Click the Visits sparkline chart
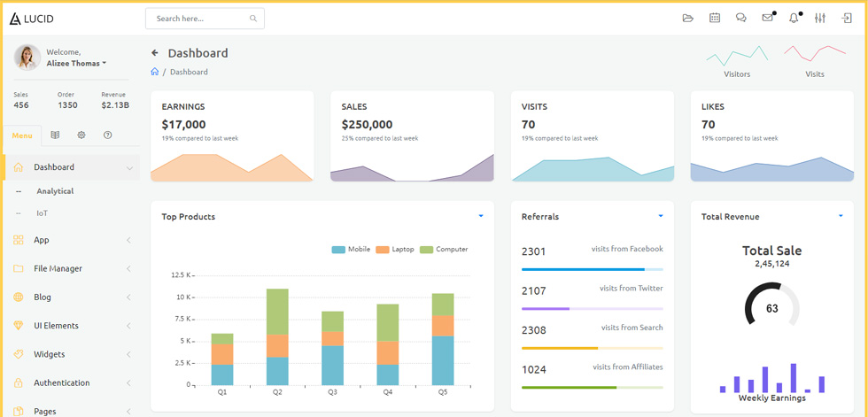868x417 pixels. [815, 53]
